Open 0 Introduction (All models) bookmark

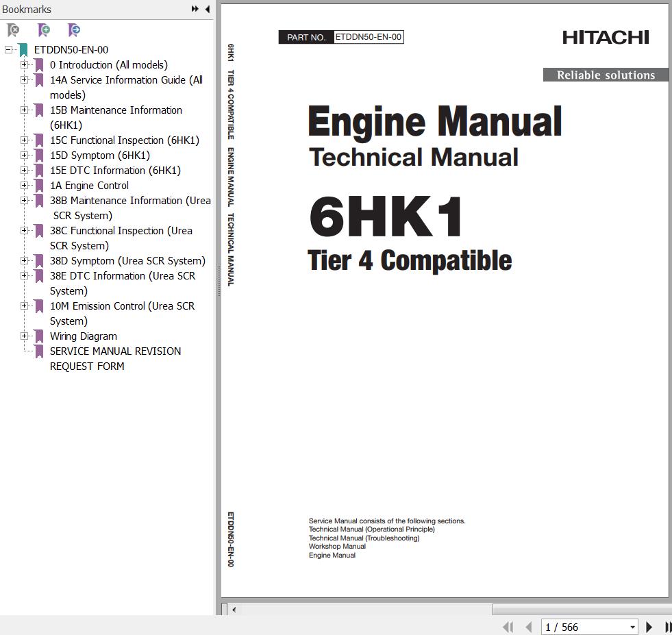point(109,65)
